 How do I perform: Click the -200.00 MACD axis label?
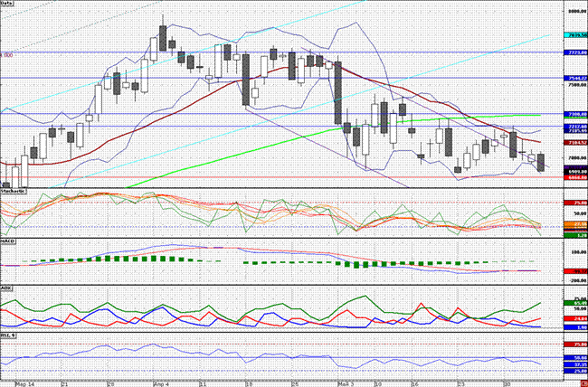(578, 280)
